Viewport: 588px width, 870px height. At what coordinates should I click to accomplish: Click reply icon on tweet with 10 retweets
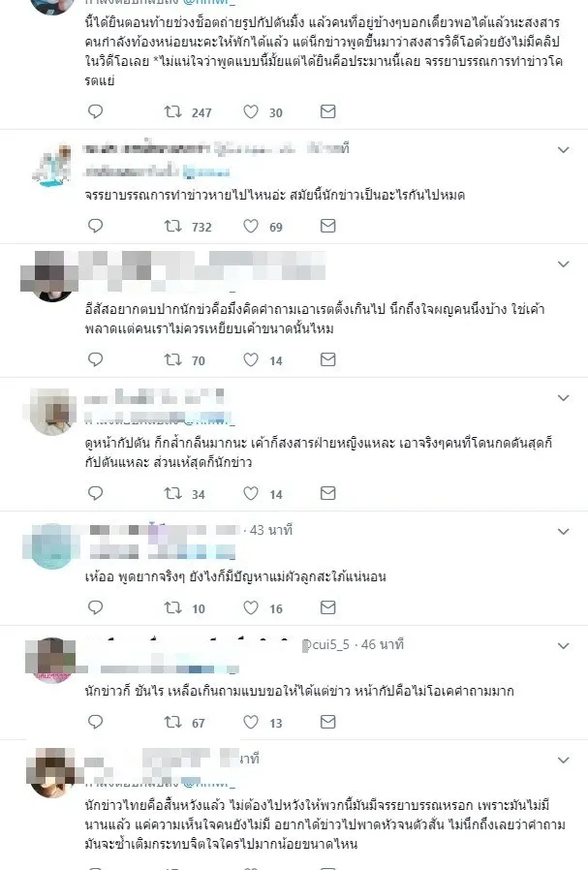95,607
